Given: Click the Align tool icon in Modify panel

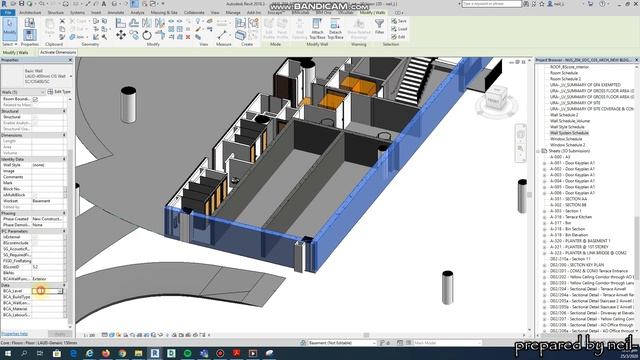Looking at the screenshot, I should (x=121, y=23).
